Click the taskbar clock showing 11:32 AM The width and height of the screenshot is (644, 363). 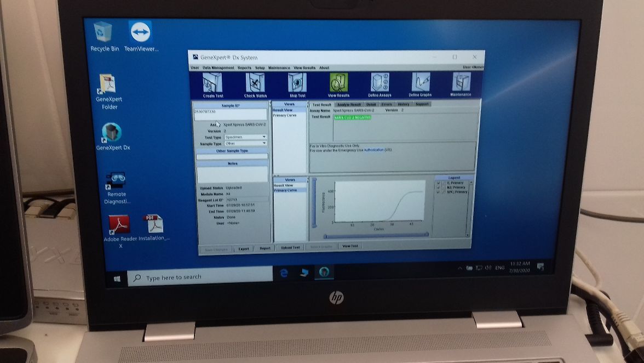(x=520, y=267)
